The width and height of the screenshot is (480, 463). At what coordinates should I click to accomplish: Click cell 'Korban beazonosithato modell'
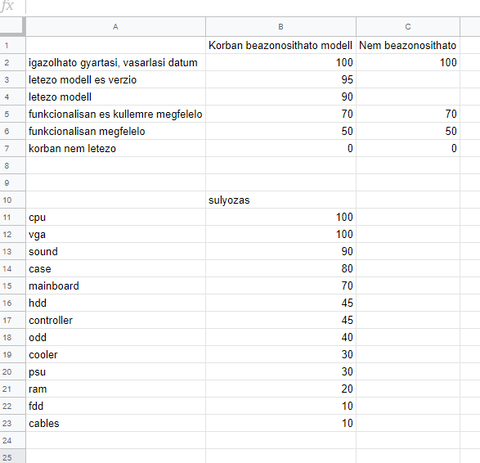click(x=281, y=45)
